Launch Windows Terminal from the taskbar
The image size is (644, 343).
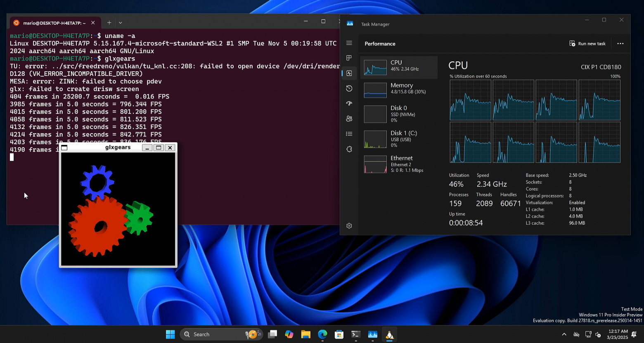coord(355,334)
